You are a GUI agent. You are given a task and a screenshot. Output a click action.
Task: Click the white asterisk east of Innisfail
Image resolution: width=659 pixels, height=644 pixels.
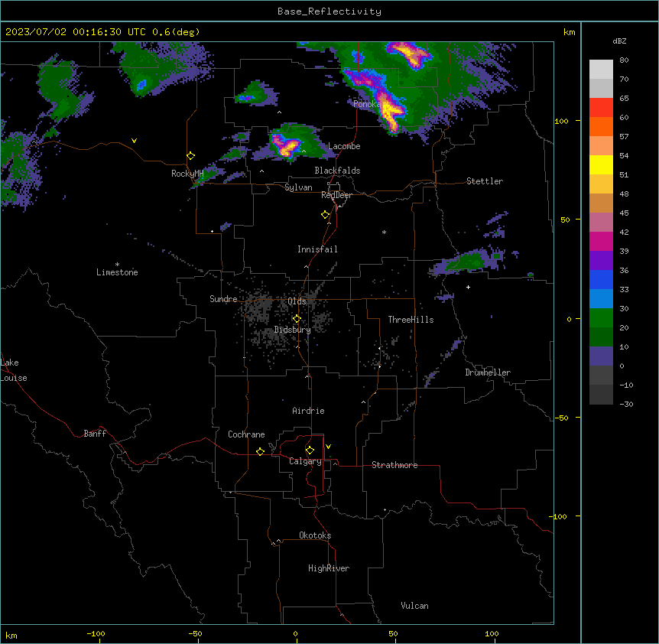[x=384, y=232]
